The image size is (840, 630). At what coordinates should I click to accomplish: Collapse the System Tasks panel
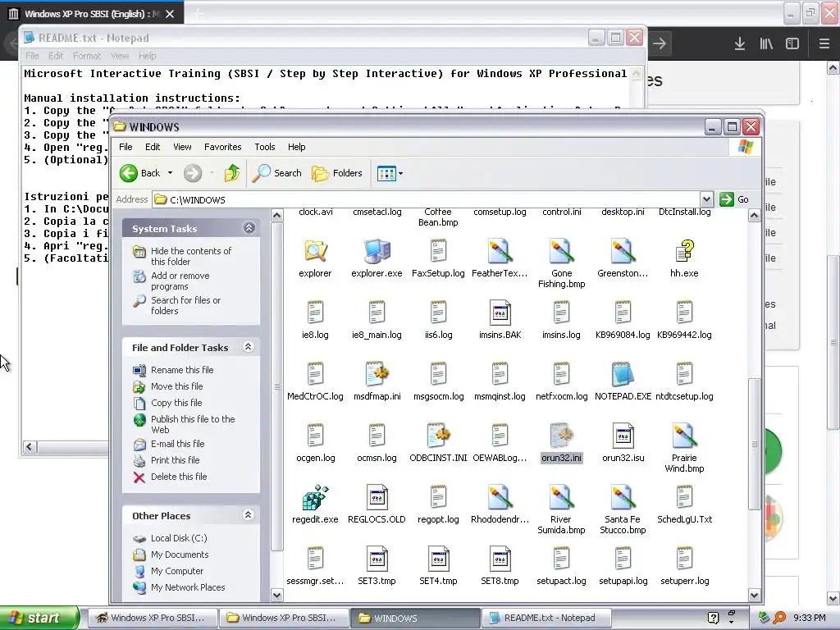249,228
